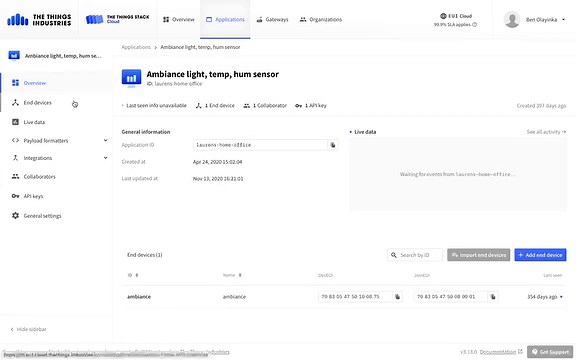Click See all activity link
Screen dimensions: 576x360
546,132
